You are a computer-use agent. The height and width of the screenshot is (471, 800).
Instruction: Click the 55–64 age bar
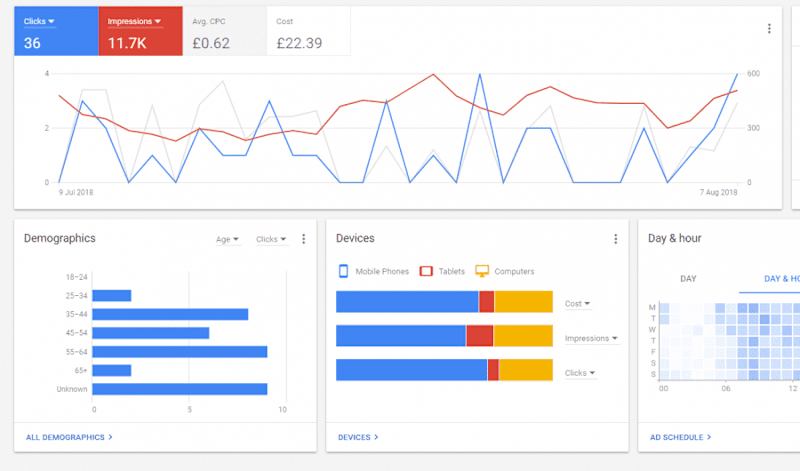click(x=180, y=352)
